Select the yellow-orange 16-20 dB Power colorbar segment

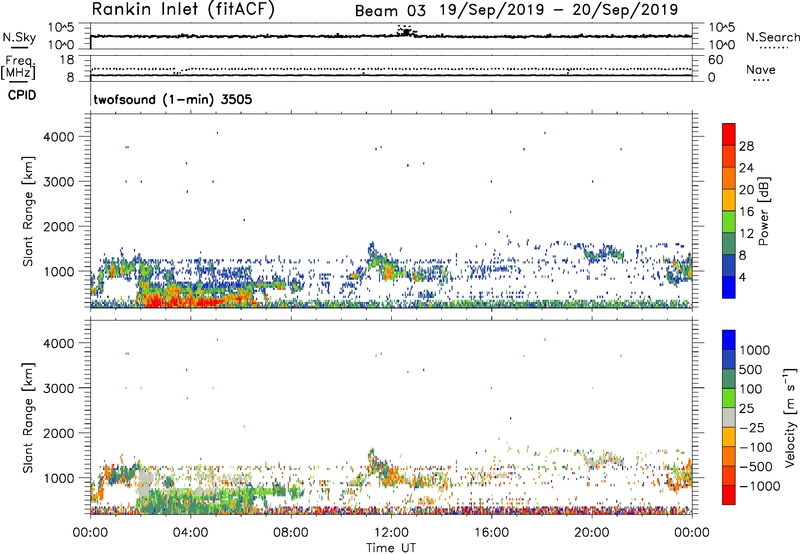pos(729,200)
